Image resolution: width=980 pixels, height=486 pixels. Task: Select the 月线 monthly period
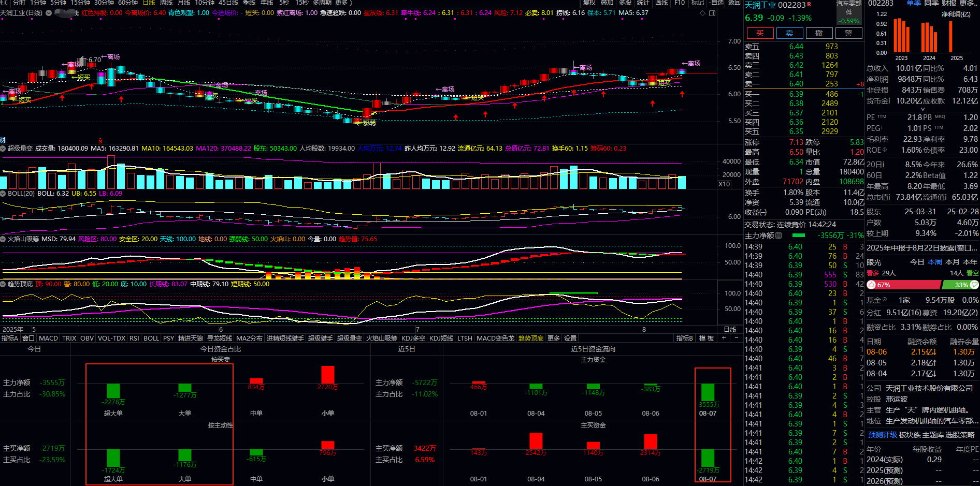[x=184, y=3]
